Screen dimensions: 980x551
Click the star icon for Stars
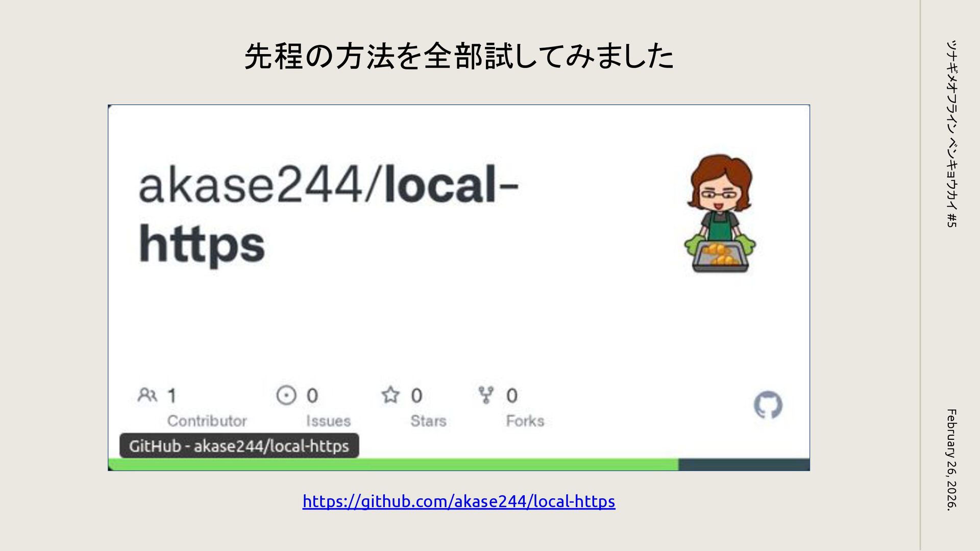point(390,395)
